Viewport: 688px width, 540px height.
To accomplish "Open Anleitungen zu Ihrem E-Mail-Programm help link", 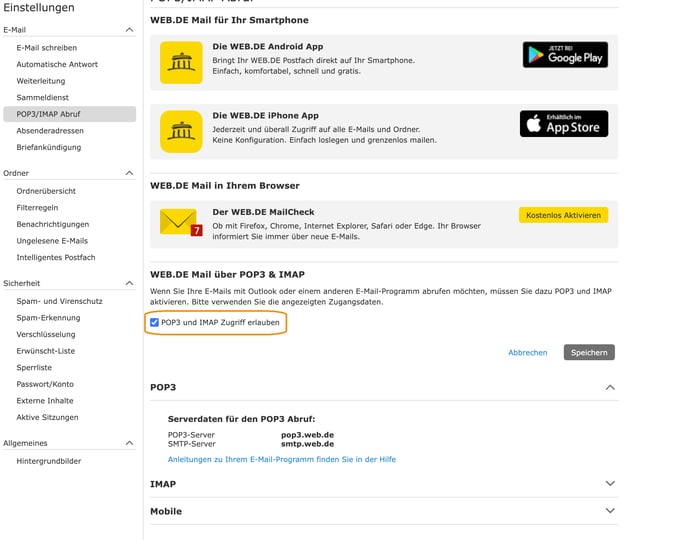I will pyautogui.click(x=282, y=459).
